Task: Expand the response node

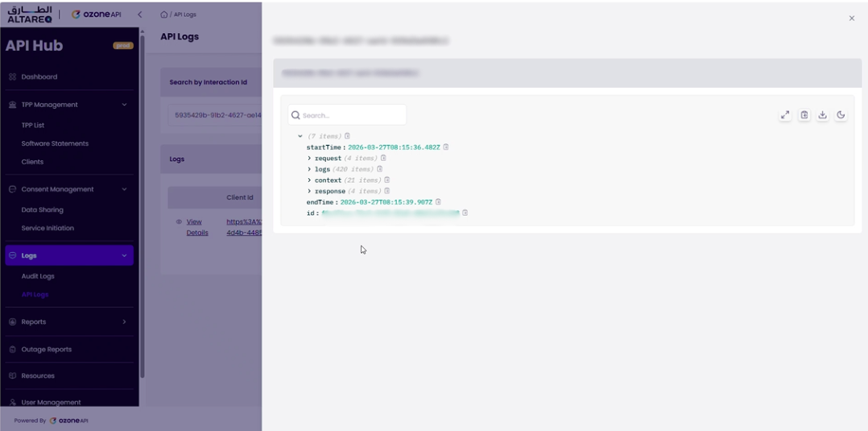Action: 309,191
